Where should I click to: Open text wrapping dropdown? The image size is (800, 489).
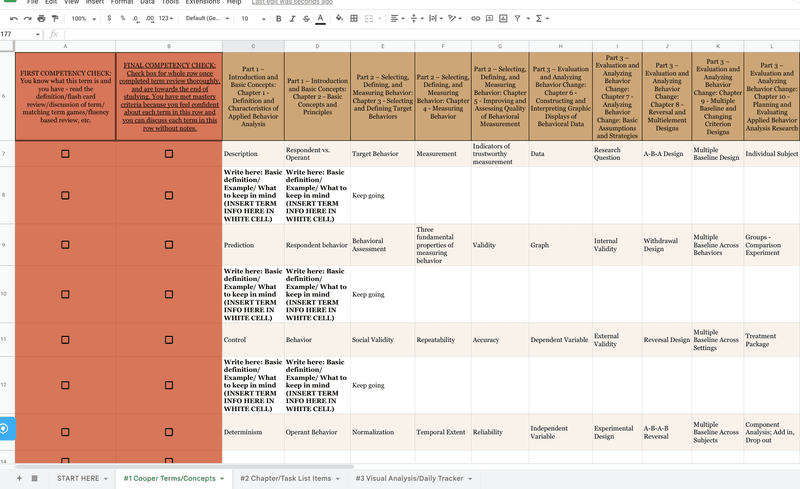point(435,18)
